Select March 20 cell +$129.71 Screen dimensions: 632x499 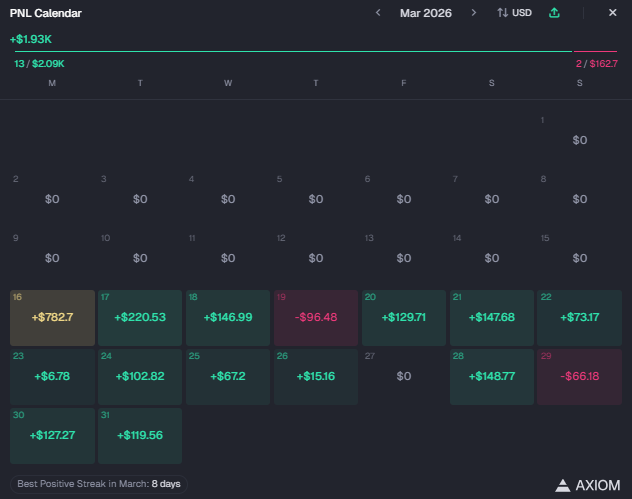404,318
